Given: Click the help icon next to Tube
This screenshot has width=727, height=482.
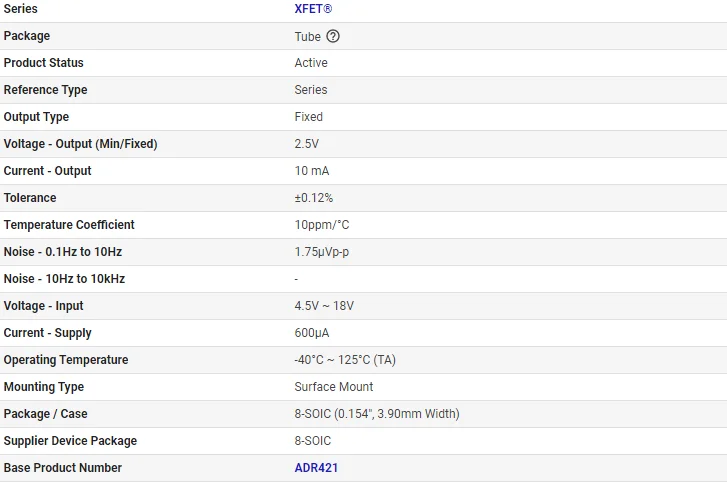Looking at the screenshot, I should (333, 36).
